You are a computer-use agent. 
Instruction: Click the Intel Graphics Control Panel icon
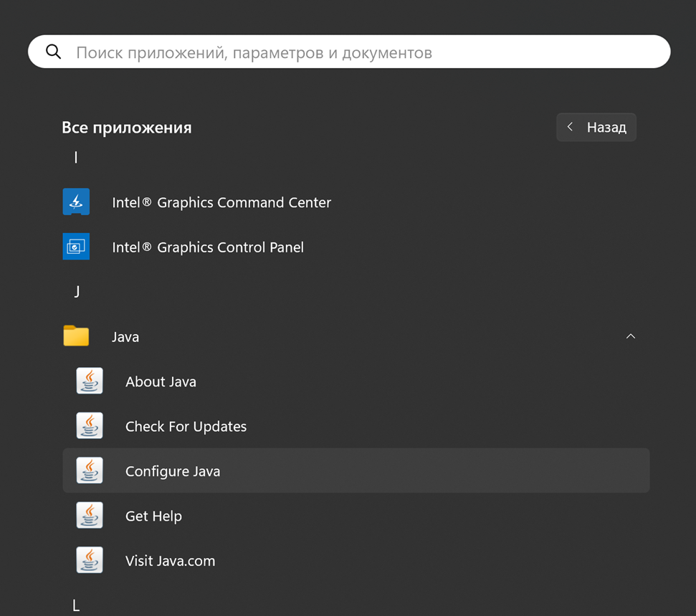[76, 247]
